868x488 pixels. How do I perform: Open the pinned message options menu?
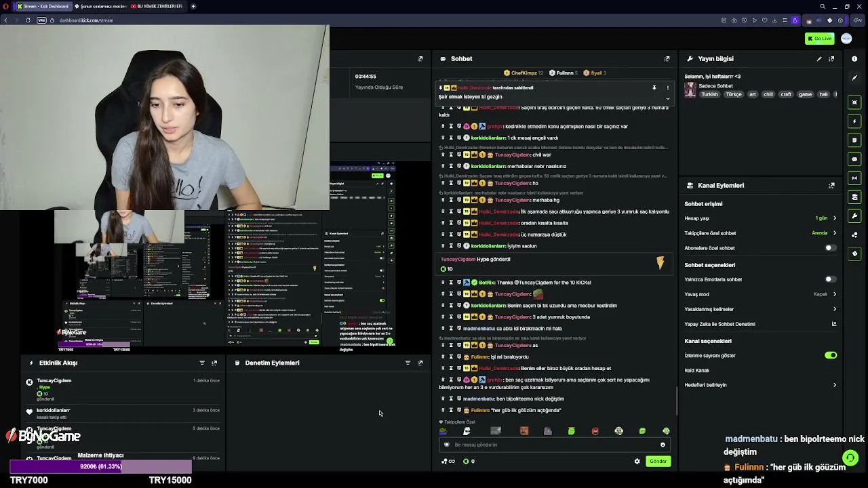pyautogui.click(x=667, y=88)
